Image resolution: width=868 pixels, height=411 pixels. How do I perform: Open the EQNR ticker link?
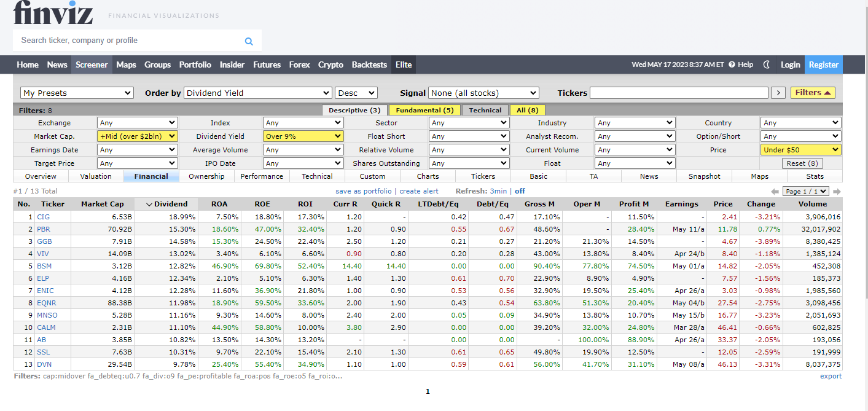(x=47, y=303)
